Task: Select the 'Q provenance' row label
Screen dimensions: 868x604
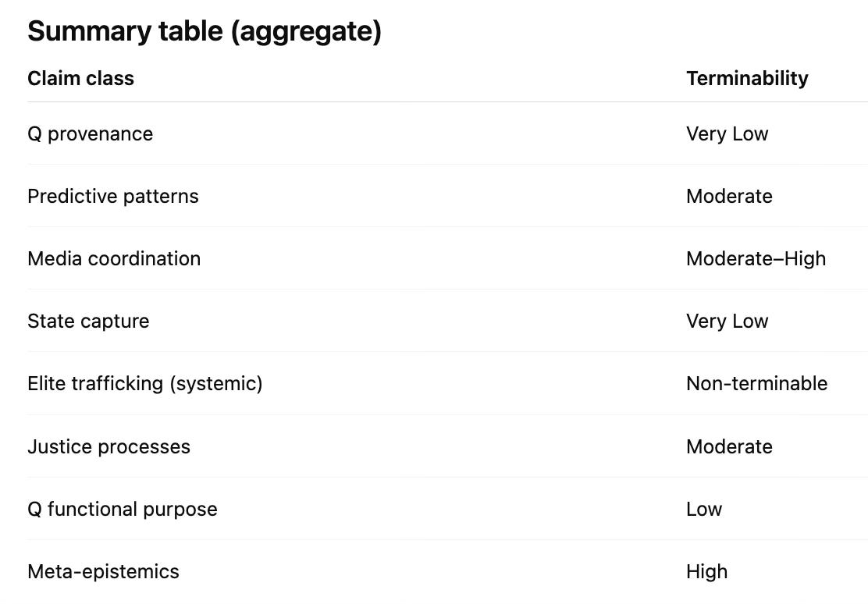Action: pos(90,134)
